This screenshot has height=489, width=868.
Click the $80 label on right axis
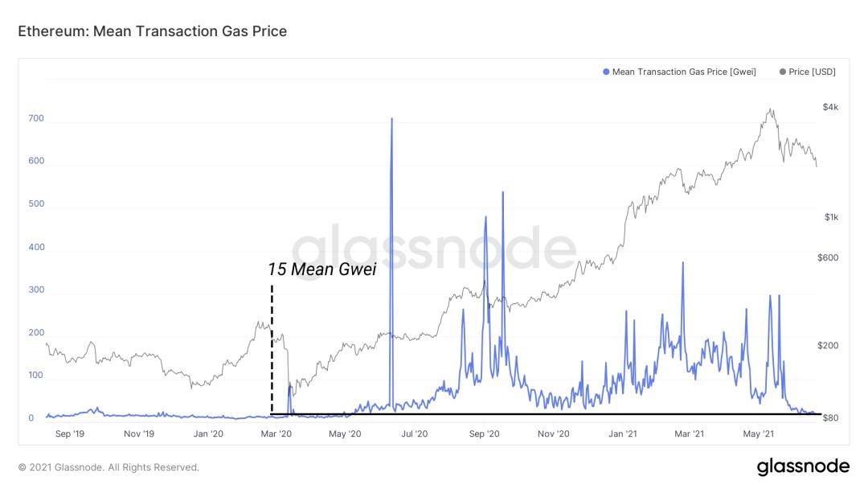click(830, 417)
